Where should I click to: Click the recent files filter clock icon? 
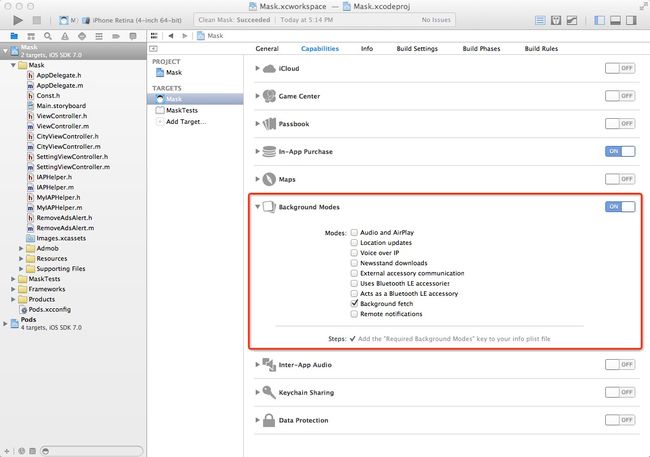point(22,451)
